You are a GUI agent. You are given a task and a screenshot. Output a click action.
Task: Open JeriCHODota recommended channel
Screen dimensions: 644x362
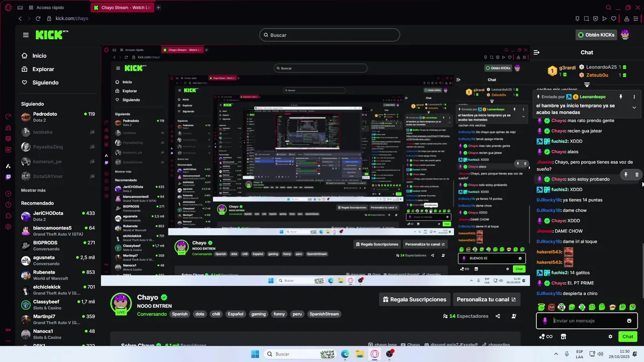click(58, 216)
